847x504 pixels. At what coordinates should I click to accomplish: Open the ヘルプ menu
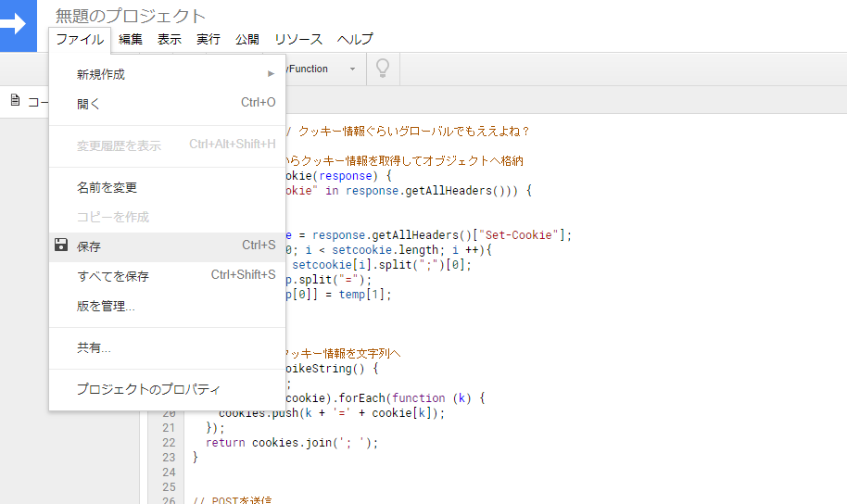pyautogui.click(x=355, y=39)
